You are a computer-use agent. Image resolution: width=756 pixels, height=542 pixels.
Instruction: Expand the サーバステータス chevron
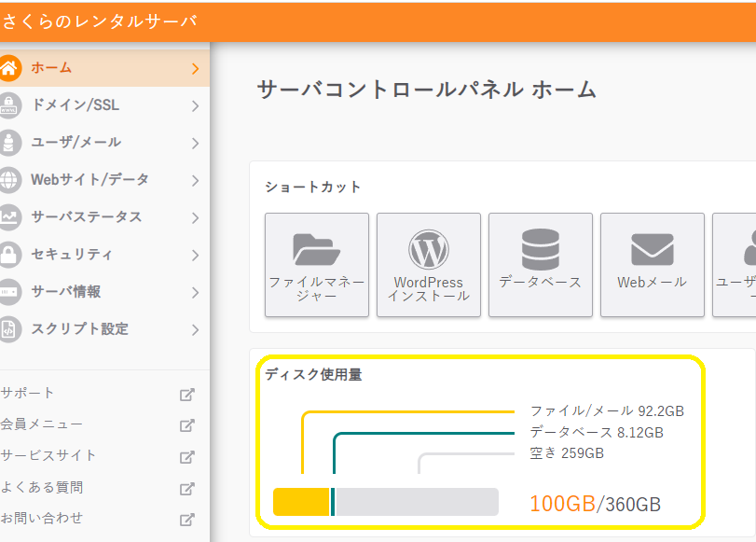195,217
